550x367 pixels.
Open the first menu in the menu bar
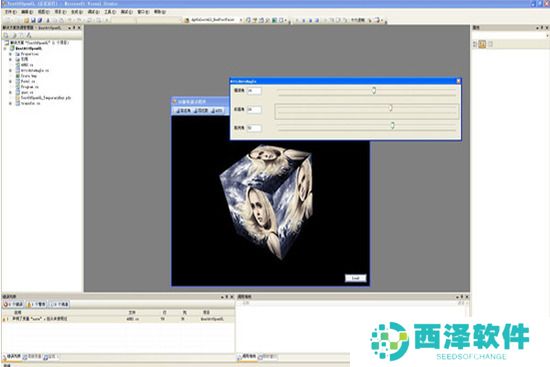(x=11, y=12)
